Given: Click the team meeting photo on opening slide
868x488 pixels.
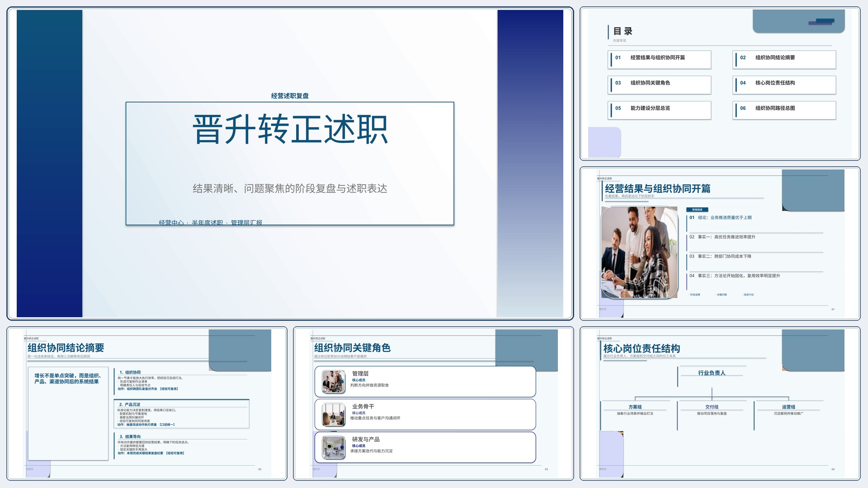Looking at the screenshot, I should [x=640, y=253].
